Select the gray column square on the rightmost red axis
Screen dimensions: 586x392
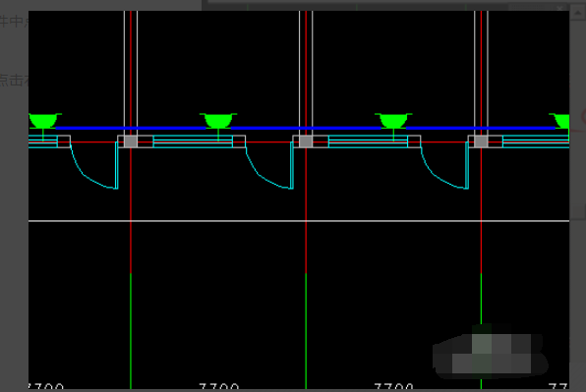[481, 141]
